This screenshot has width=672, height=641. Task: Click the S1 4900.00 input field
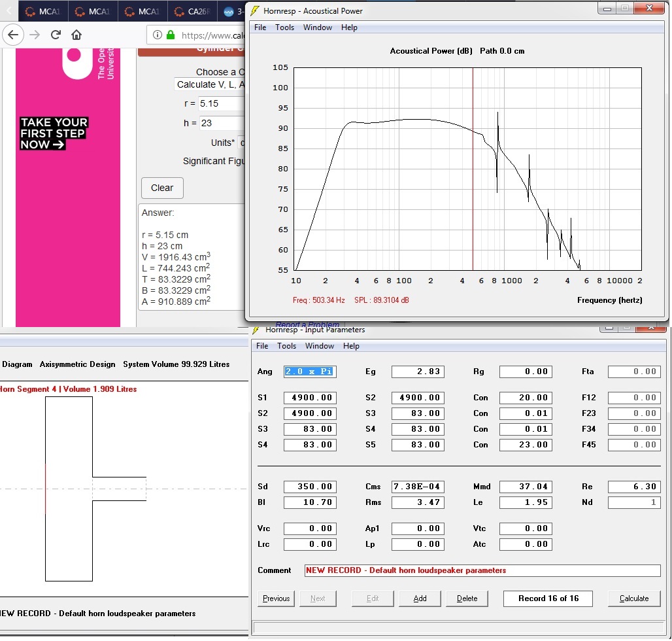coord(310,398)
